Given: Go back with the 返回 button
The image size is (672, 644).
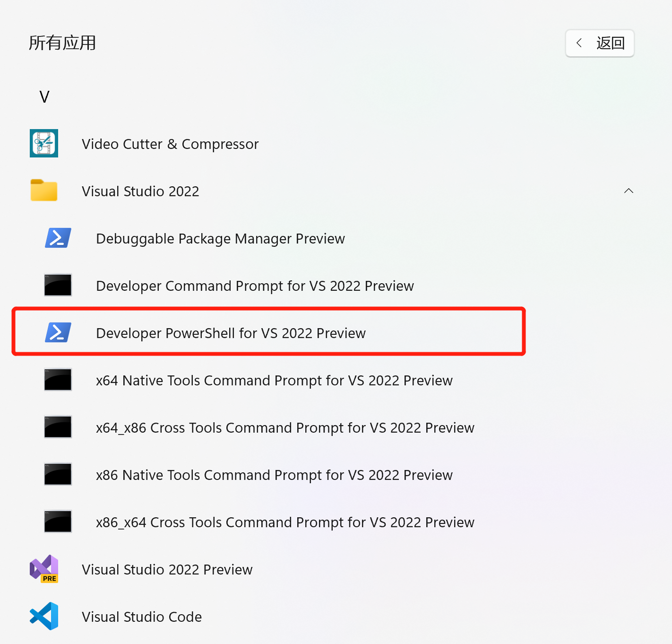Looking at the screenshot, I should click(x=600, y=43).
